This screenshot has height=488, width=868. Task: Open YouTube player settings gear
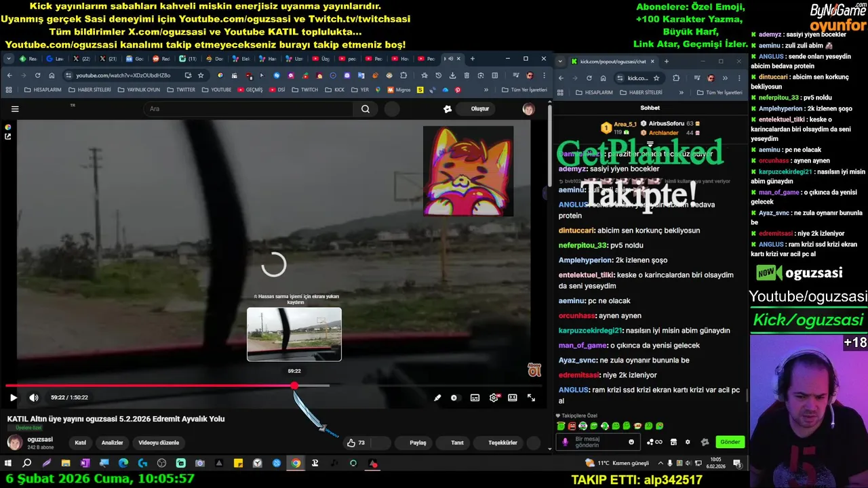(494, 398)
